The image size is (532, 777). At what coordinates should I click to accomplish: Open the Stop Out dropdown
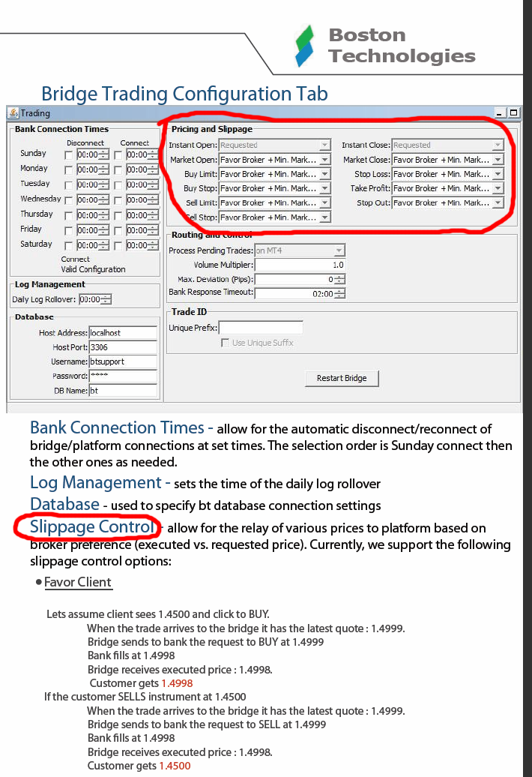tap(448, 202)
